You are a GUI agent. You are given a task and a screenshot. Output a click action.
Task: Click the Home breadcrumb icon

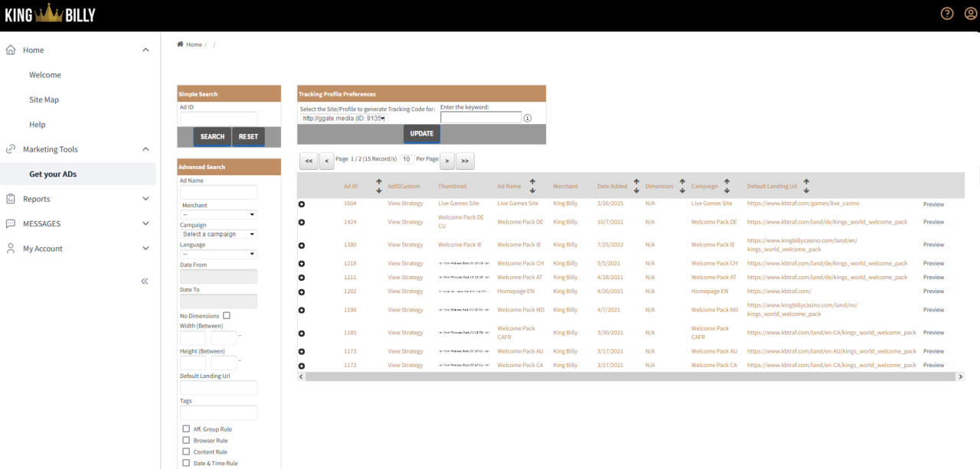click(x=181, y=44)
